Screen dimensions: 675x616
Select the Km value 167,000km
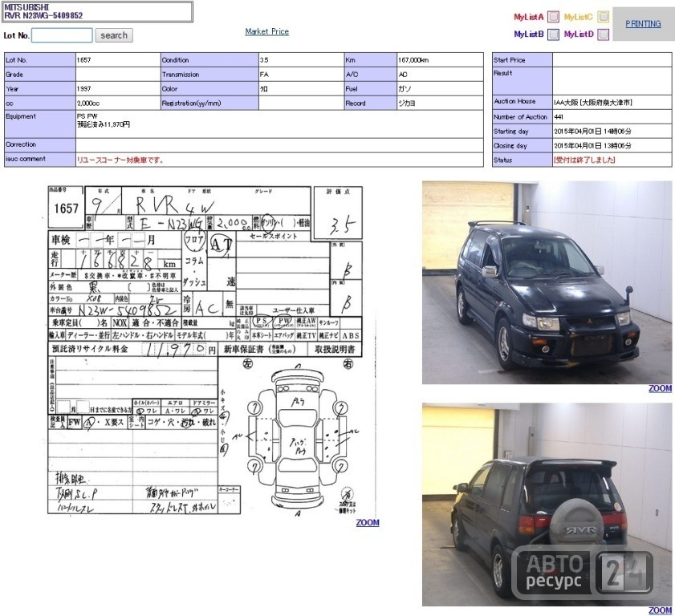(x=413, y=60)
